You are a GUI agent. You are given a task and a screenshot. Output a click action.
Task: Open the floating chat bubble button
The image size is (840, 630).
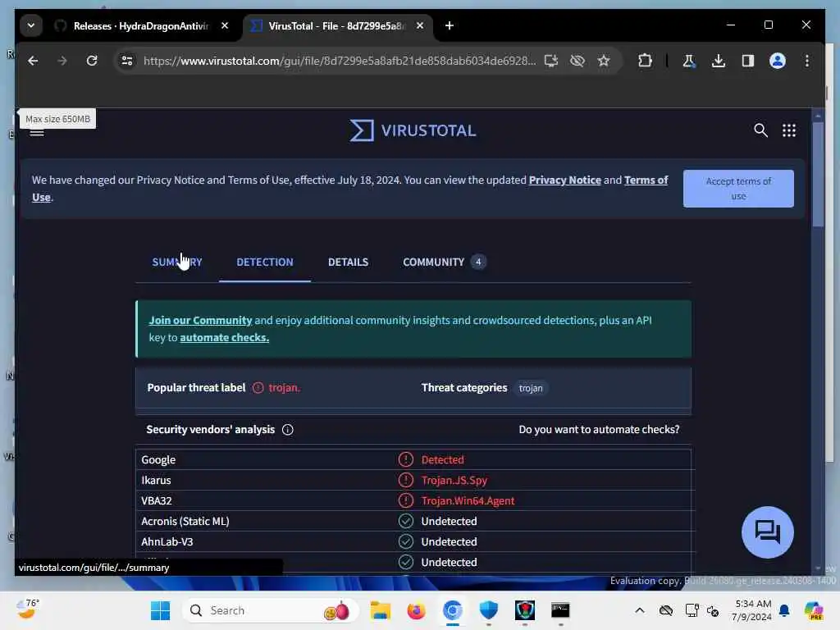pos(767,532)
